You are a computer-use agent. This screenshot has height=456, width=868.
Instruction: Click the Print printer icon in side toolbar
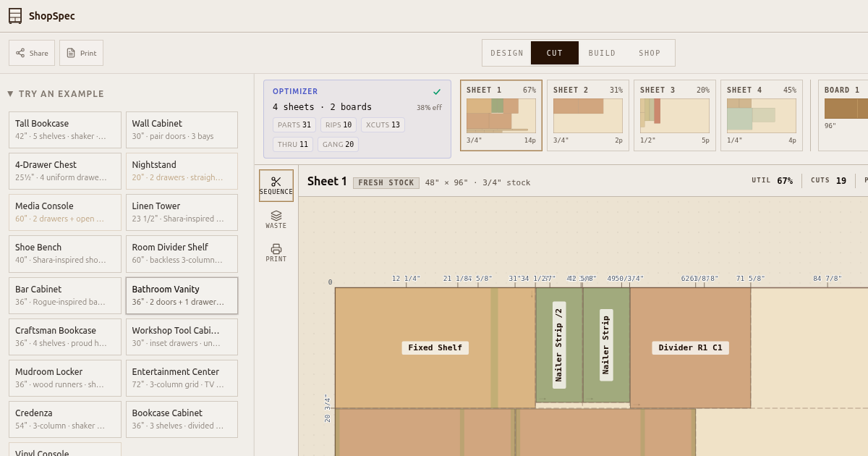pyautogui.click(x=276, y=253)
